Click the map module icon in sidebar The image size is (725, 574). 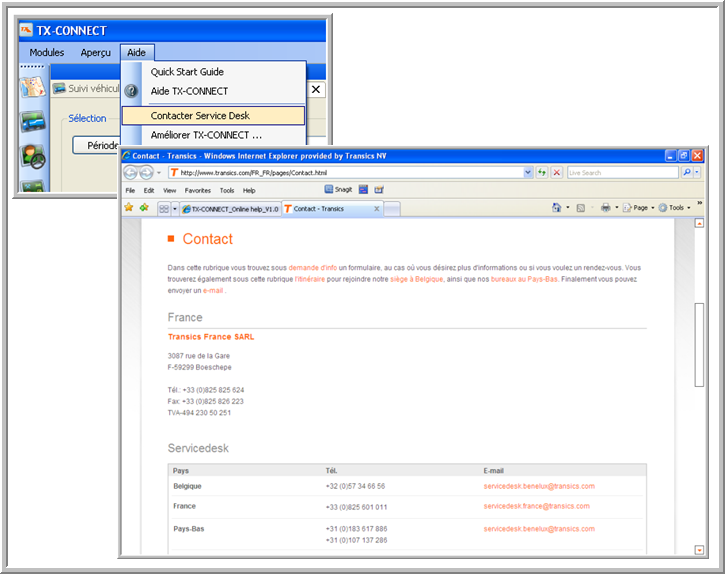[x=32, y=87]
